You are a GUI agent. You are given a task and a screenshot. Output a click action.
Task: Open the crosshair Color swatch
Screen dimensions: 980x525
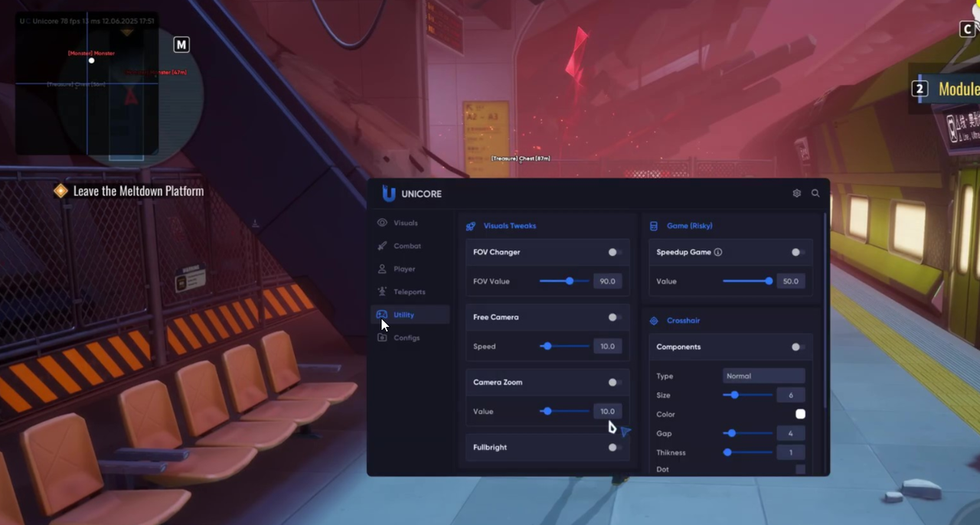point(800,414)
